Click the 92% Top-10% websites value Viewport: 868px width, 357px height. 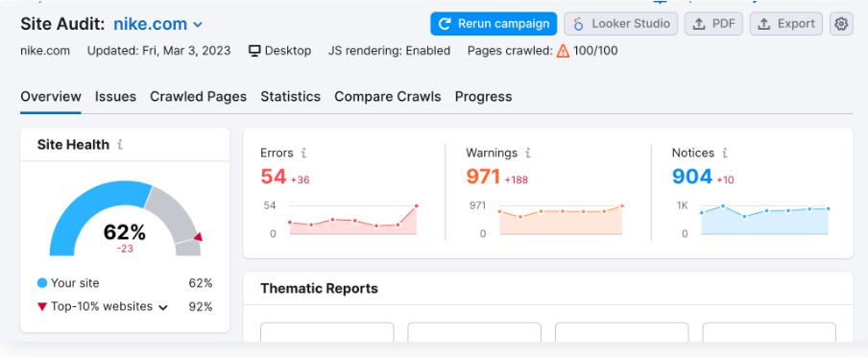201,307
